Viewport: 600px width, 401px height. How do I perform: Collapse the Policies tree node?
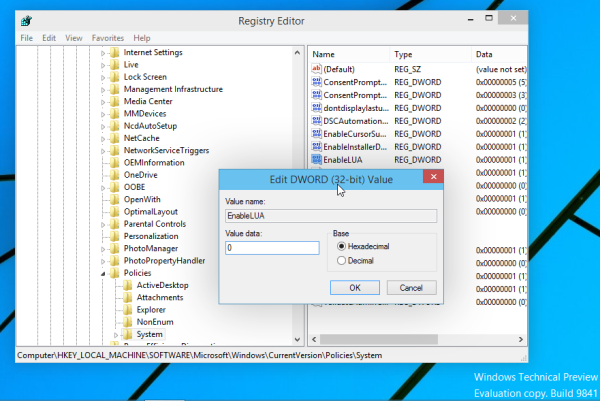coord(102,273)
